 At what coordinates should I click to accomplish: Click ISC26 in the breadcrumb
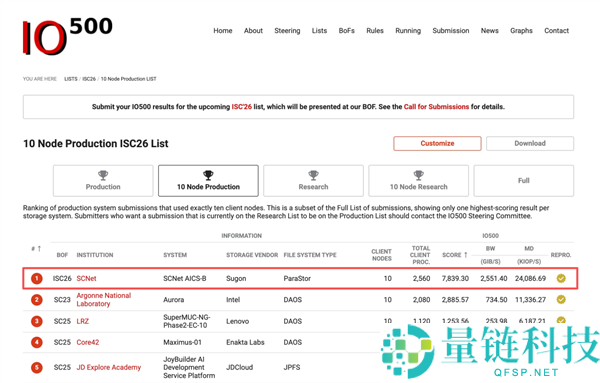click(89, 79)
